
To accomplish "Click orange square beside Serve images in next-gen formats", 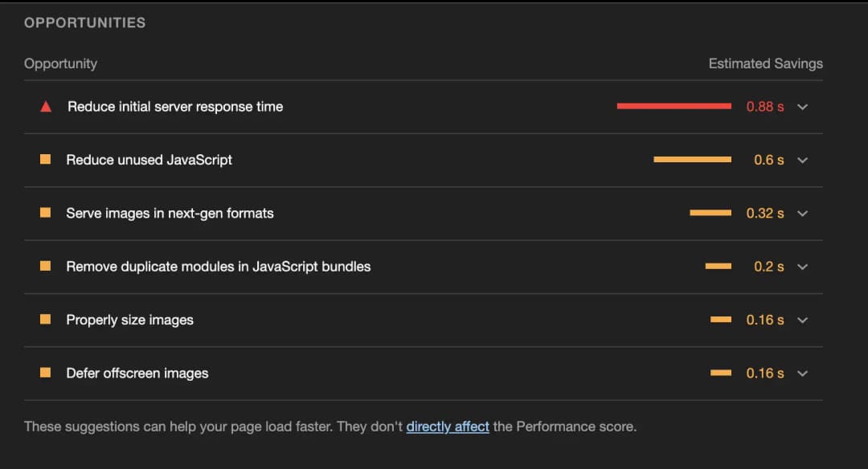I will [46, 213].
